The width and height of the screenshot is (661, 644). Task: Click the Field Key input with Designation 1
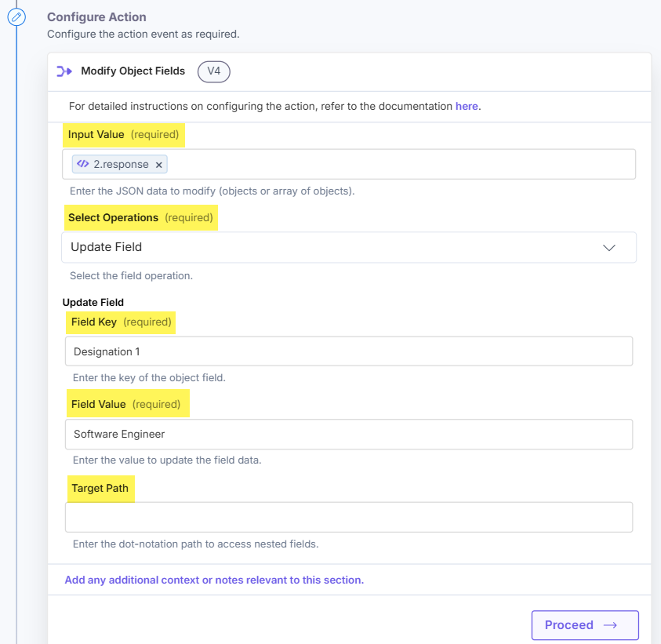(349, 351)
